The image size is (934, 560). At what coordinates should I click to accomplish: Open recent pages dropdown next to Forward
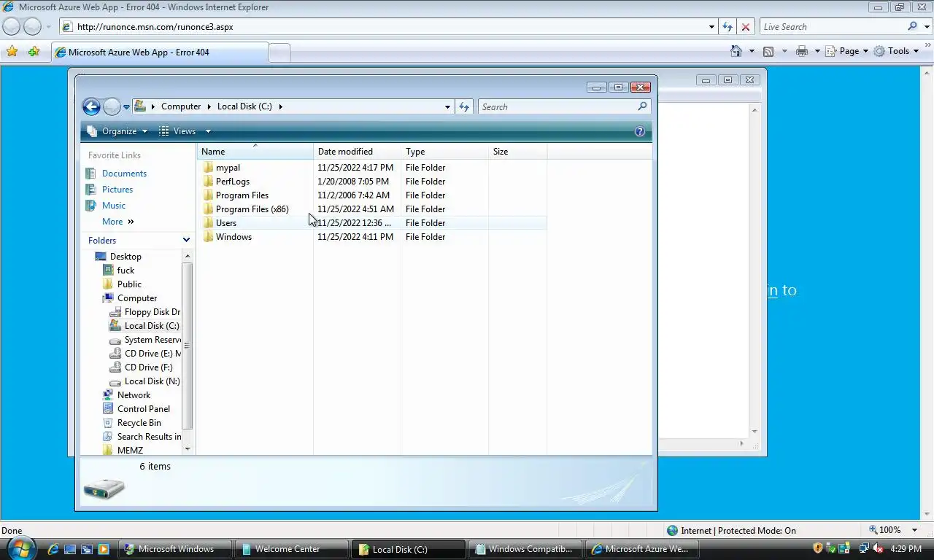(126, 107)
